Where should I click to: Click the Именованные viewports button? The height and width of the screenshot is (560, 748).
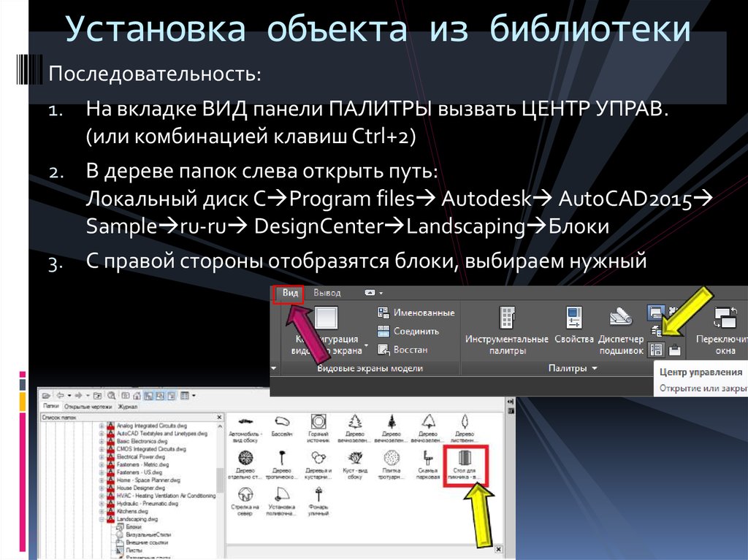pyautogui.click(x=416, y=313)
